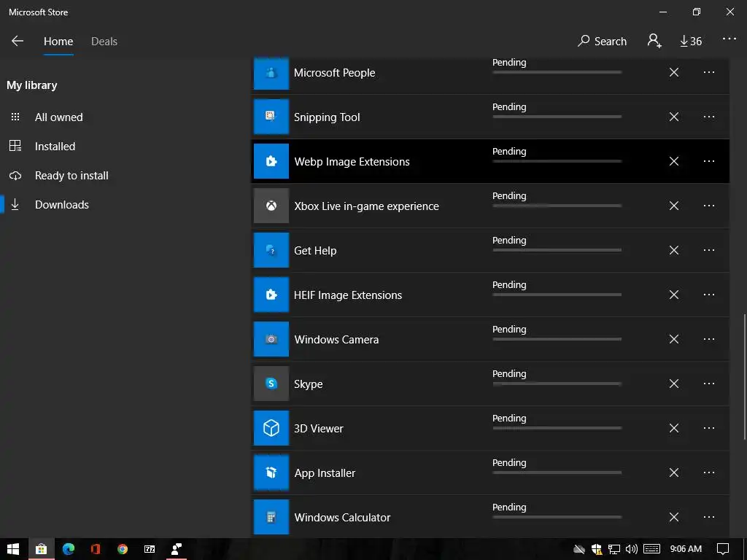Click Snipping Tool pending progress bar
Viewport: 747px width, 560px height.
[x=557, y=117]
